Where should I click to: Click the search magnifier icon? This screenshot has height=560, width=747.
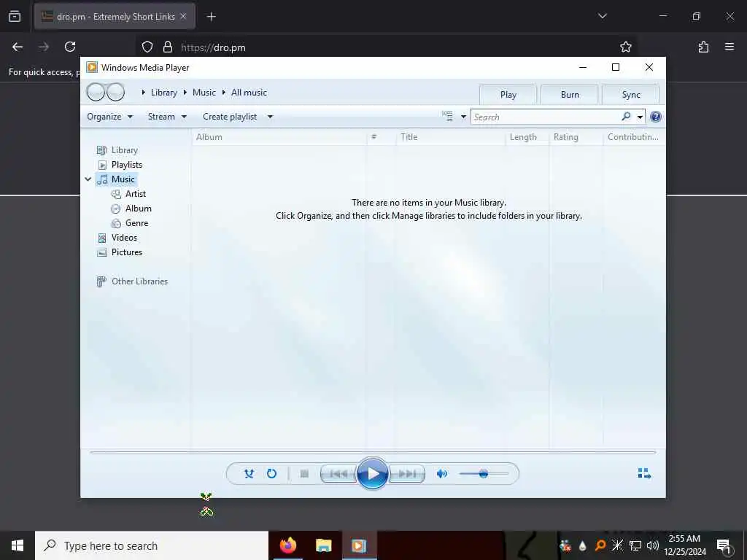[626, 116]
